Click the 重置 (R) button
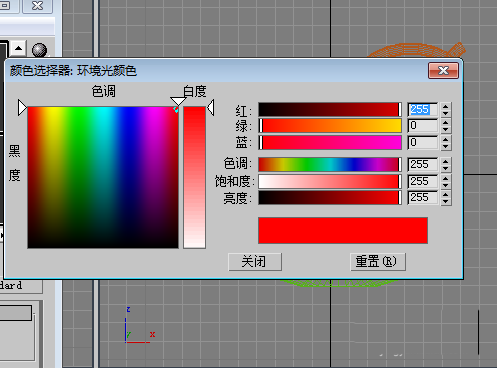 tap(378, 262)
